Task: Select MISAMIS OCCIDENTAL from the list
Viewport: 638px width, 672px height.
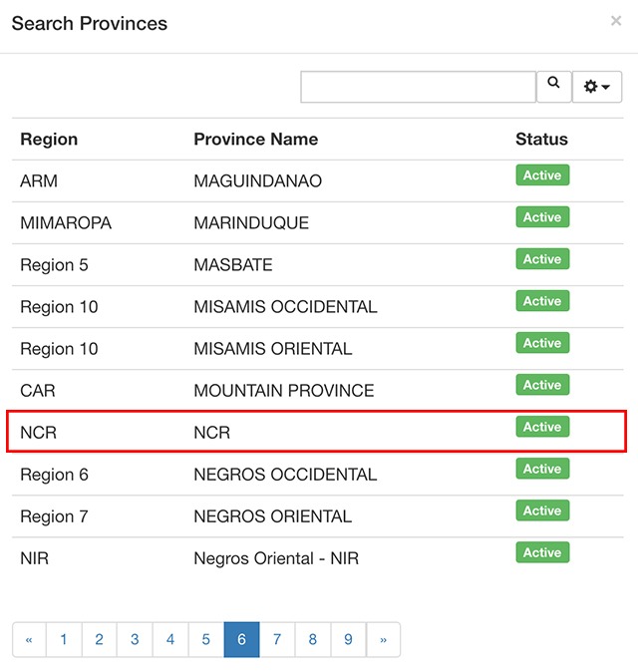Action: coord(317,307)
